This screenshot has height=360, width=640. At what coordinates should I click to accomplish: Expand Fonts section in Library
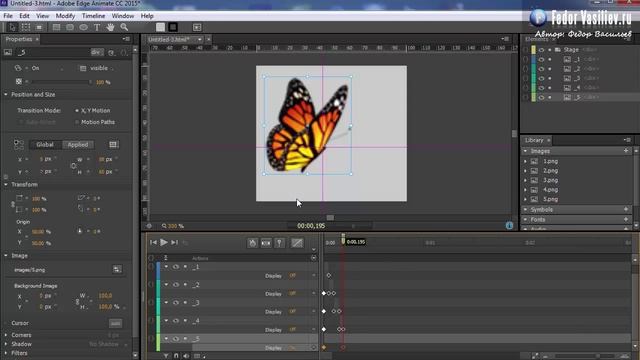point(525,220)
